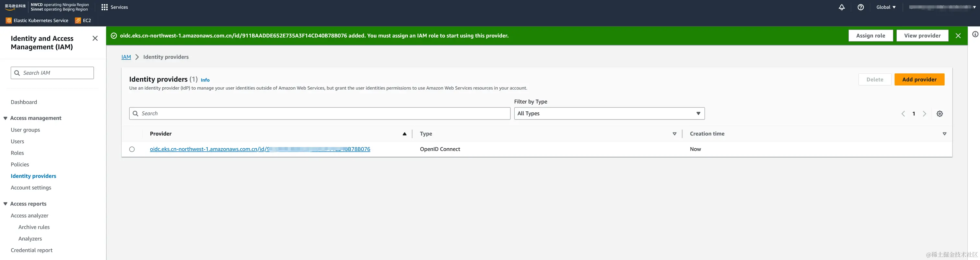Open Analyzers in the sidebar
The height and width of the screenshot is (260, 980).
[x=30, y=239]
